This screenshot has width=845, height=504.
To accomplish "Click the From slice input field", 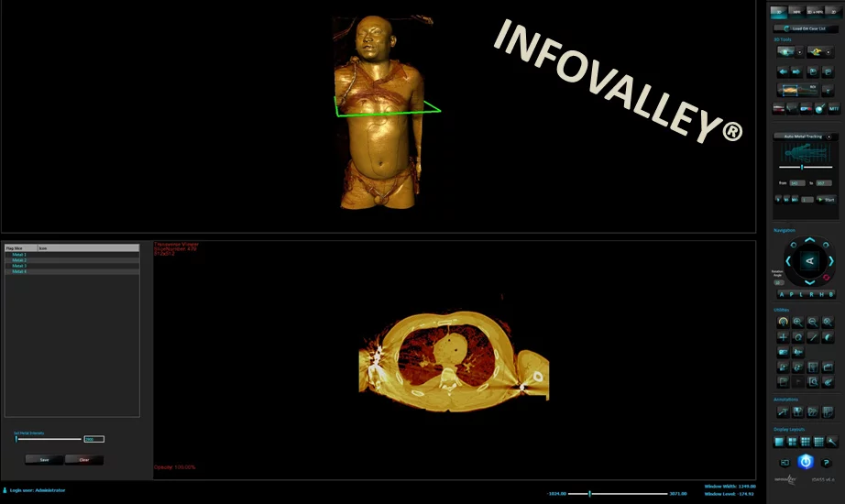I will 797,183.
